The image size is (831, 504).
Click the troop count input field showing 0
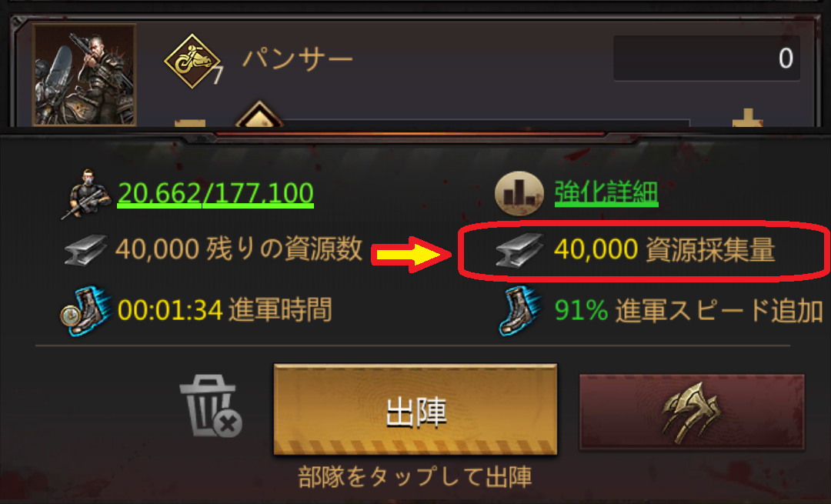(706, 58)
